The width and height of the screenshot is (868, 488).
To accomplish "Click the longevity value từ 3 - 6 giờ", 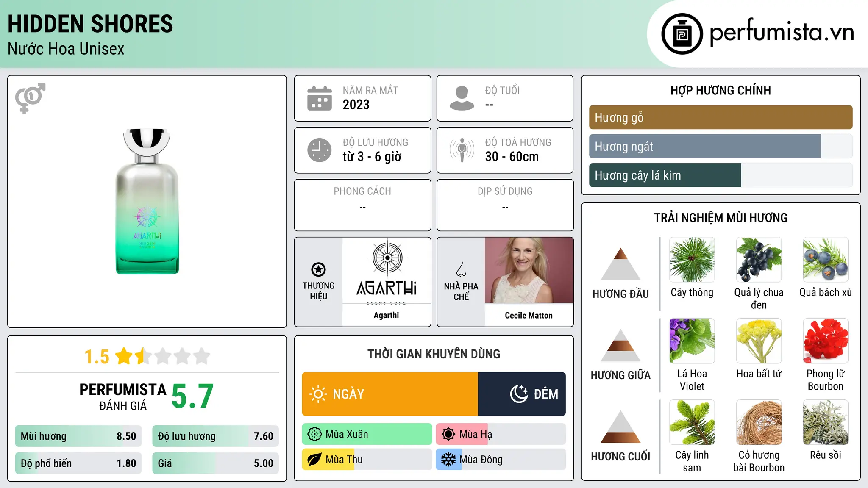I will [372, 157].
